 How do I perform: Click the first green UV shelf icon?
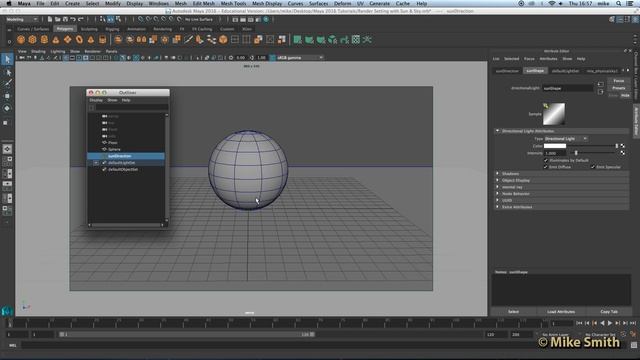(298, 40)
